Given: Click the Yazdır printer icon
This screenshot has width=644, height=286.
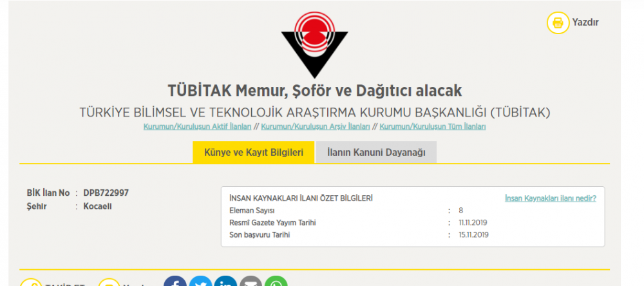Looking at the screenshot, I should [x=558, y=22].
